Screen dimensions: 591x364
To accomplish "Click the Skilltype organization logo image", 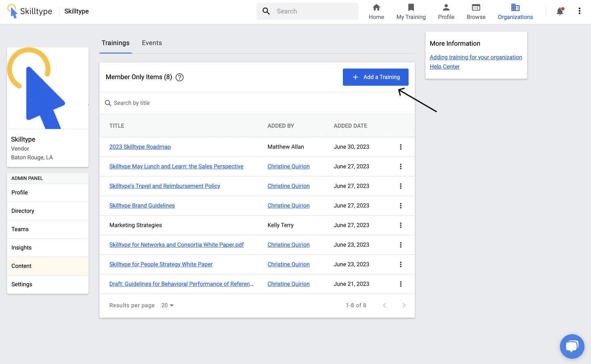I will pos(48,88).
